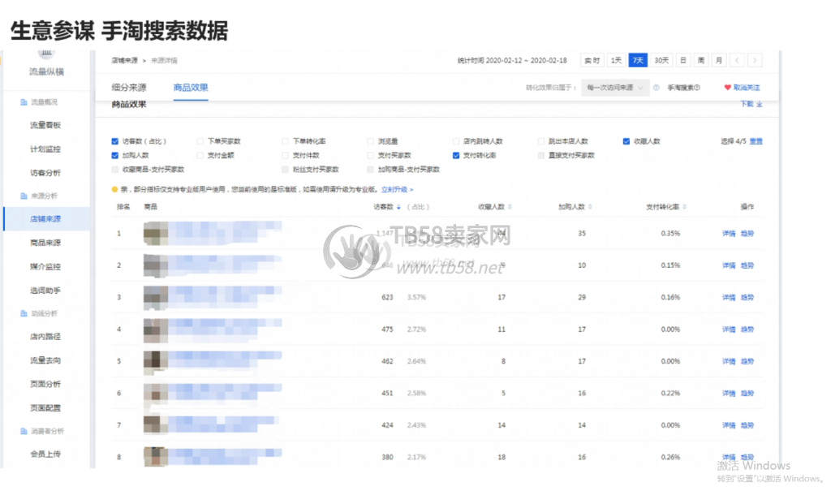Screen dimensions: 831x504
Task: Click the rank 4 product thumbnail
Action: [x=156, y=330]
